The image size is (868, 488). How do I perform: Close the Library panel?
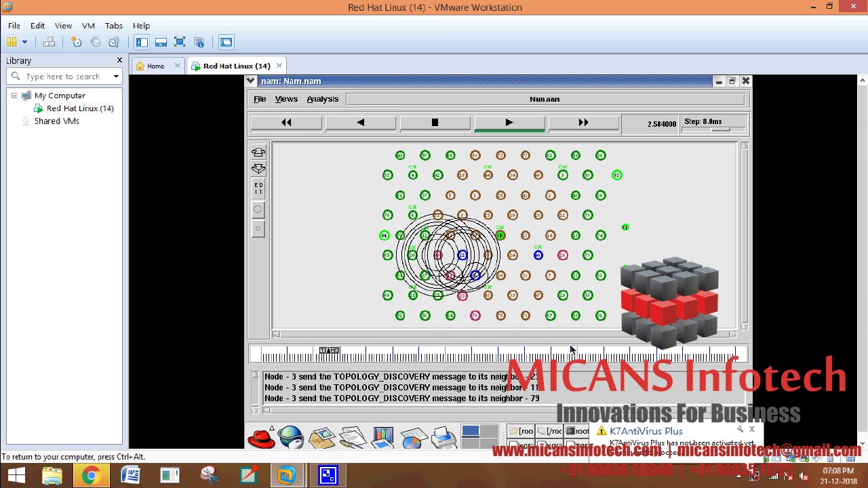pyautogui.click(x=119, y=60)
